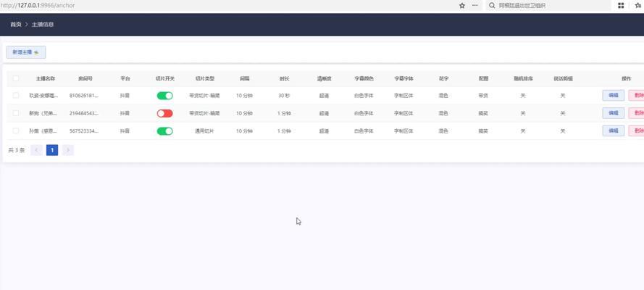Click the 共 3 条 total count text
The width and height of the screenshot is (644, 290).
pos(17,150)
